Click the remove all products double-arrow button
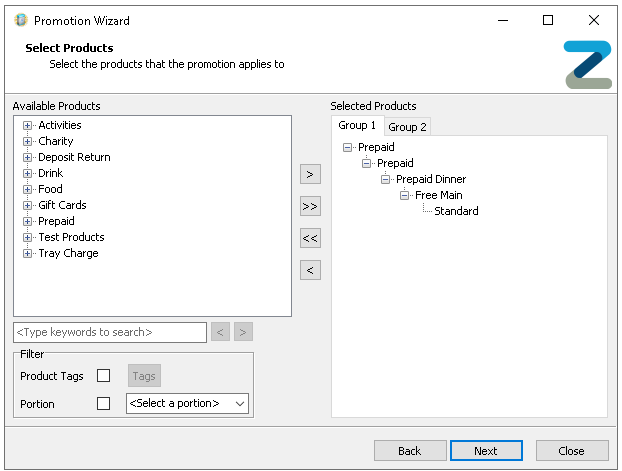622x471 pixels. (310, 238)
